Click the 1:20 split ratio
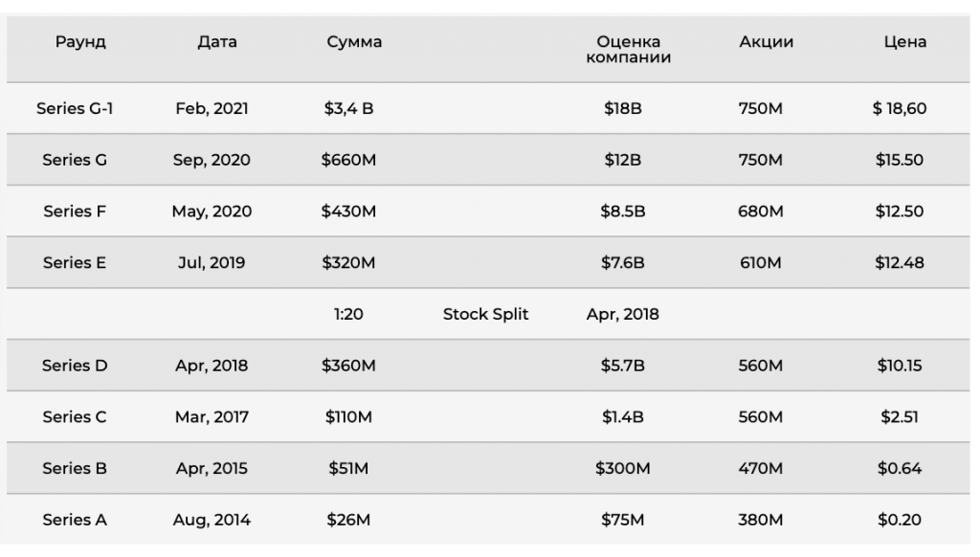This screenshot has width=980, height=557. point(348,314)
